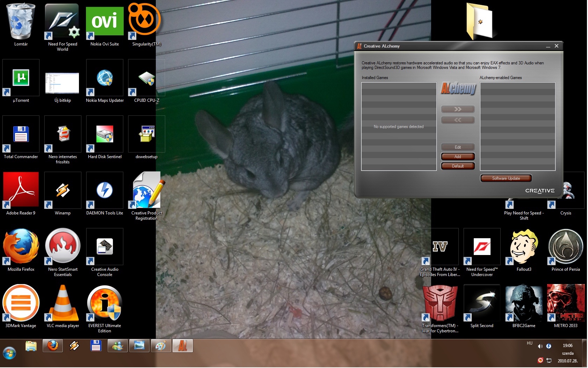The width and height of the screenshot is (588, 368).
Task: Select the Creative Product Registration icon
Action: 146,196
